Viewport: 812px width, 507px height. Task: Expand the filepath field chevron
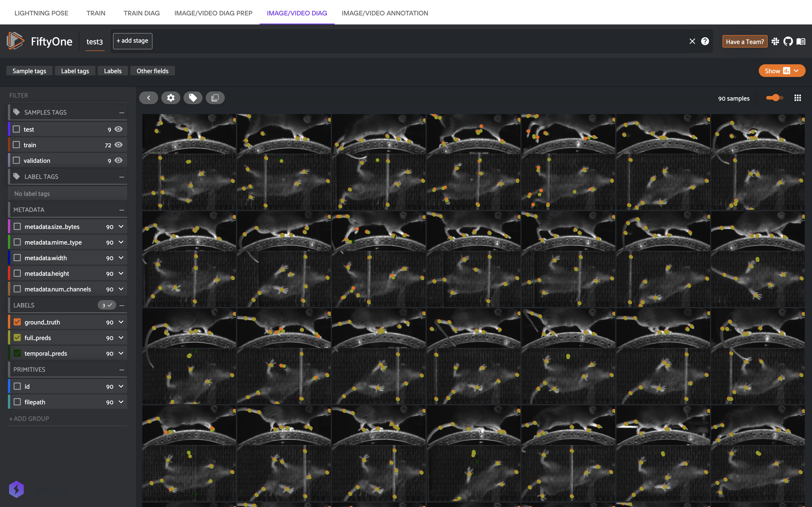[121, 402]
